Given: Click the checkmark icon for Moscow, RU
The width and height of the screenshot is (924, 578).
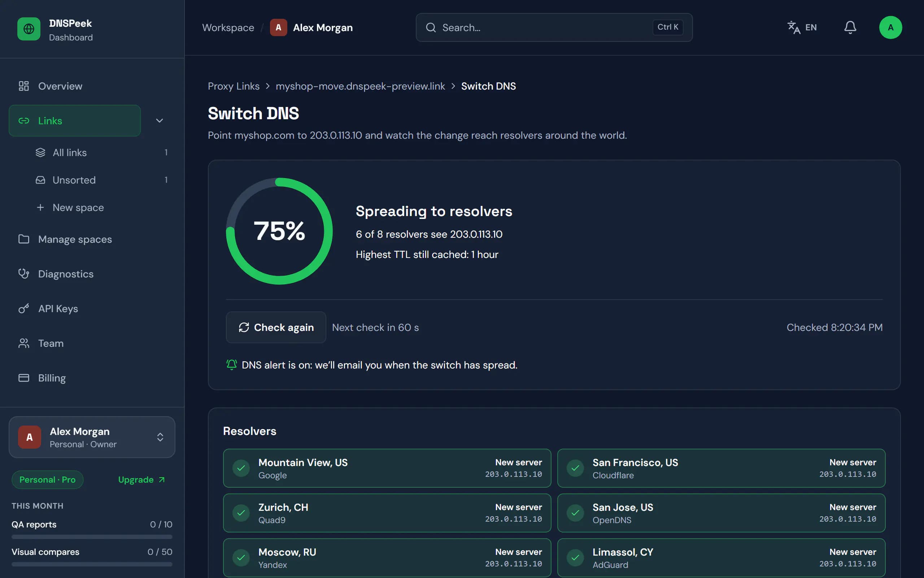Looking at the screenshot, I should pos(241,558).
